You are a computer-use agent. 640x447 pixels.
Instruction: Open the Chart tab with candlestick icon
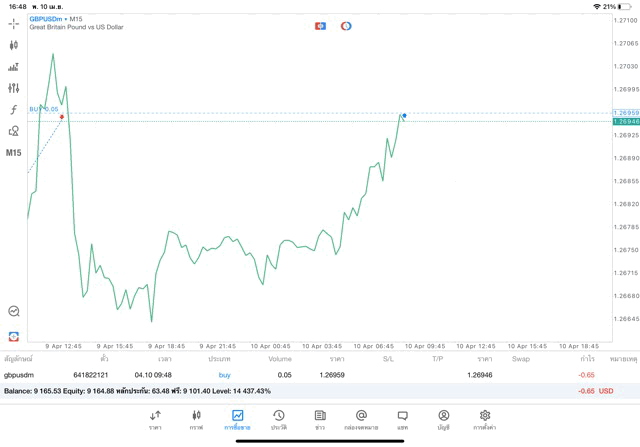tap(196, 419)
